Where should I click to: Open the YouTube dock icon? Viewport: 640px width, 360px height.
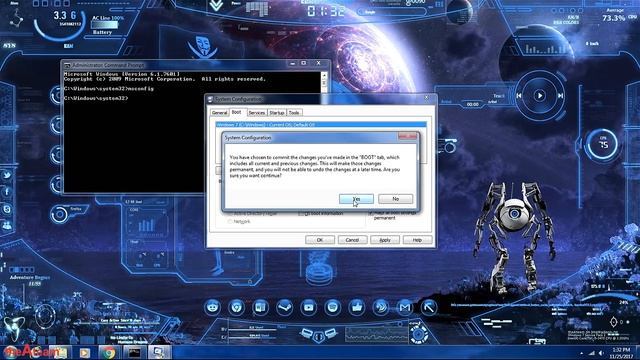pyautogui.click(x=309, y=307)
